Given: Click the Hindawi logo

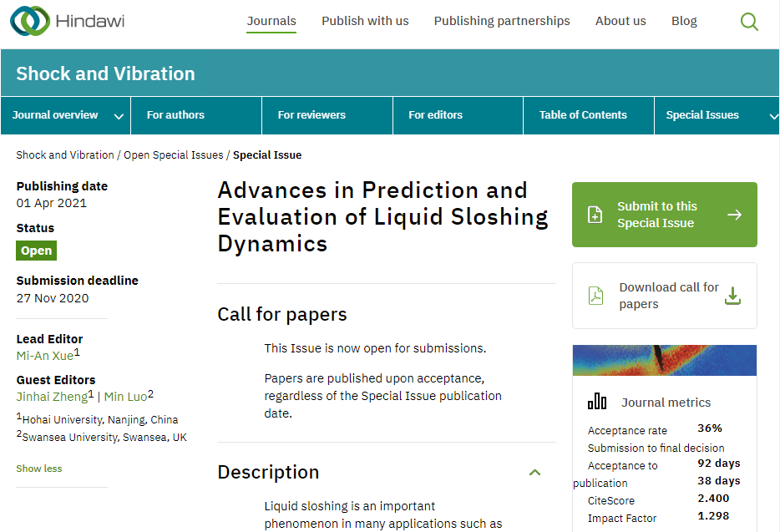Looking at the screenshot, I should click(68, 22).
